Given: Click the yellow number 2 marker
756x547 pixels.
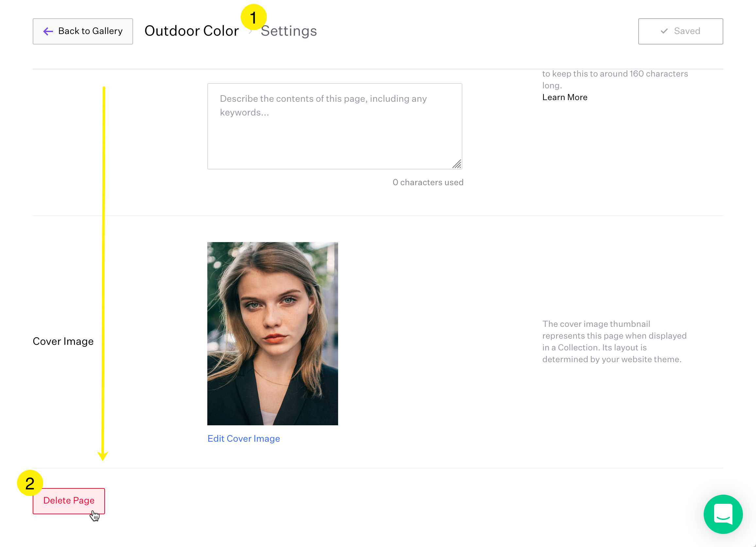Looking at the screenshot, I should [x=30, y=483].
